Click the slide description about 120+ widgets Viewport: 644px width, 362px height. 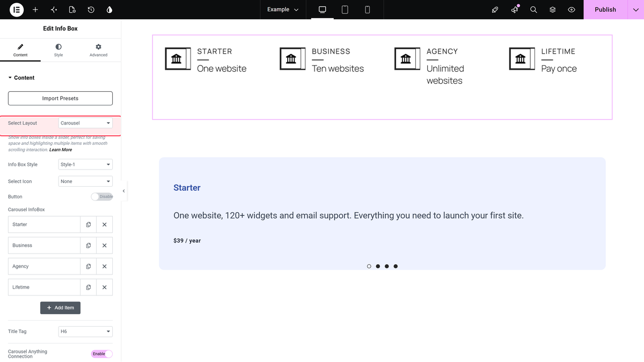[348, 216]
